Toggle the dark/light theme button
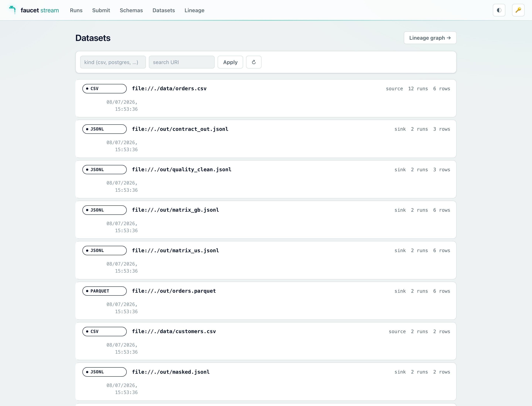Image resolution: width=532 pixels, height=406 pixels. (x=499, y=10)
